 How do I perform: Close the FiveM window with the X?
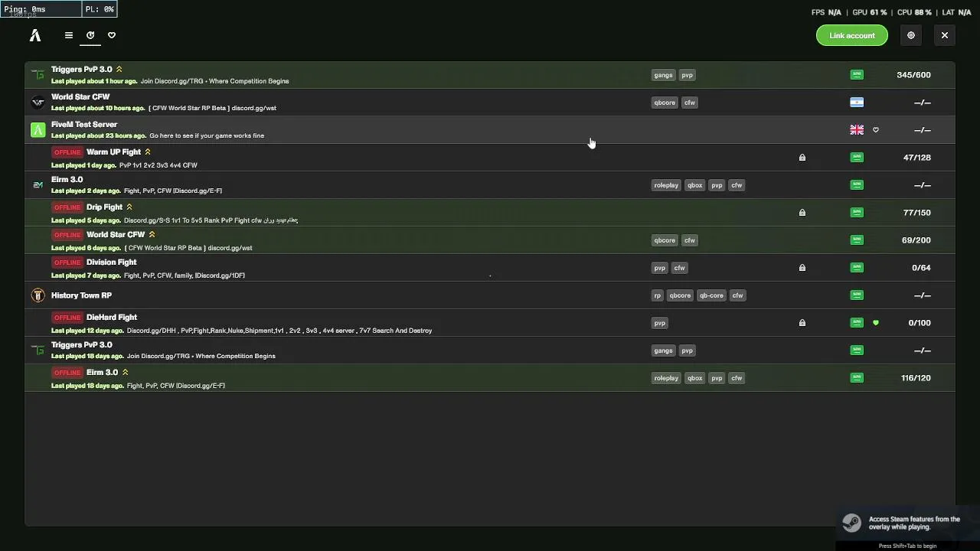[945, 35]
